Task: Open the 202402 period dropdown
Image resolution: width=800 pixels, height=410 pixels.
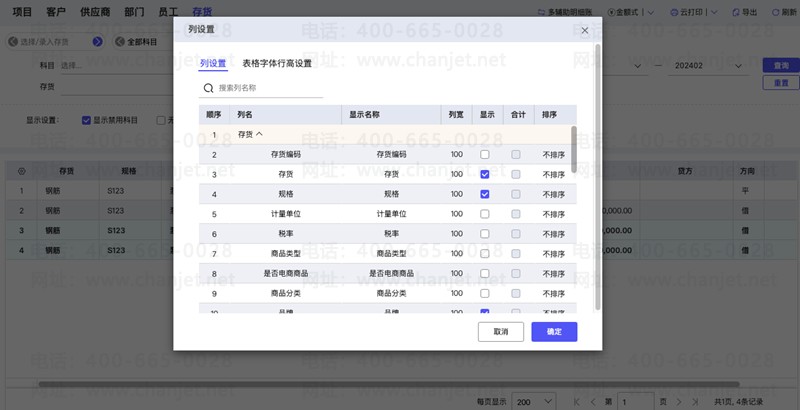Action: coord(738,66)
